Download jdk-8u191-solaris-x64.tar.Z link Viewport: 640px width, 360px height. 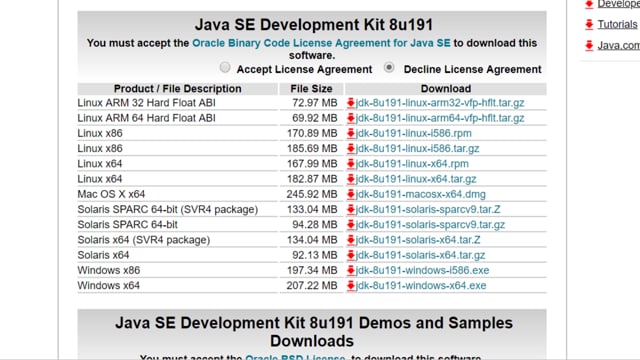coord(418,240)
